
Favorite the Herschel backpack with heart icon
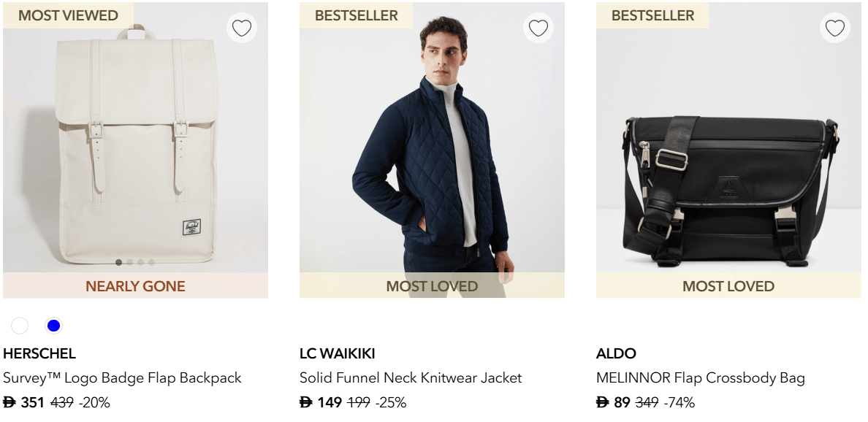pyautogui.click(x=241, y=28)
